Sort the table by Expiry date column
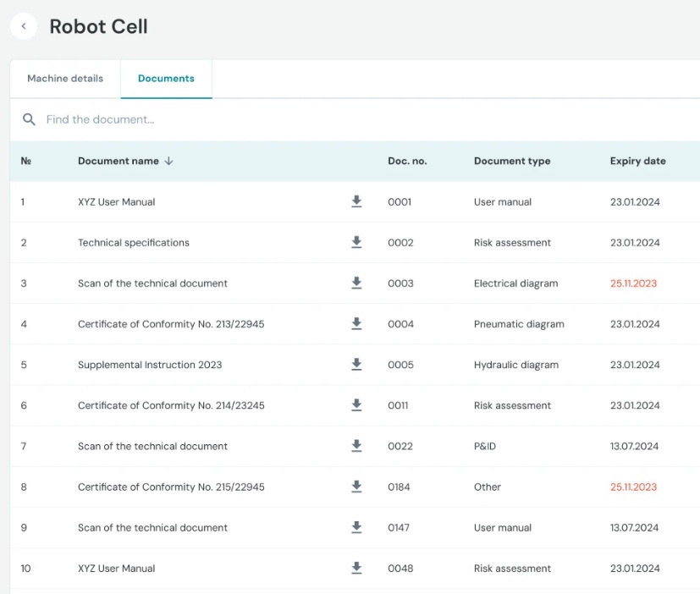The height and width of the screenshot is (594, 700). (x=637, y=161)
